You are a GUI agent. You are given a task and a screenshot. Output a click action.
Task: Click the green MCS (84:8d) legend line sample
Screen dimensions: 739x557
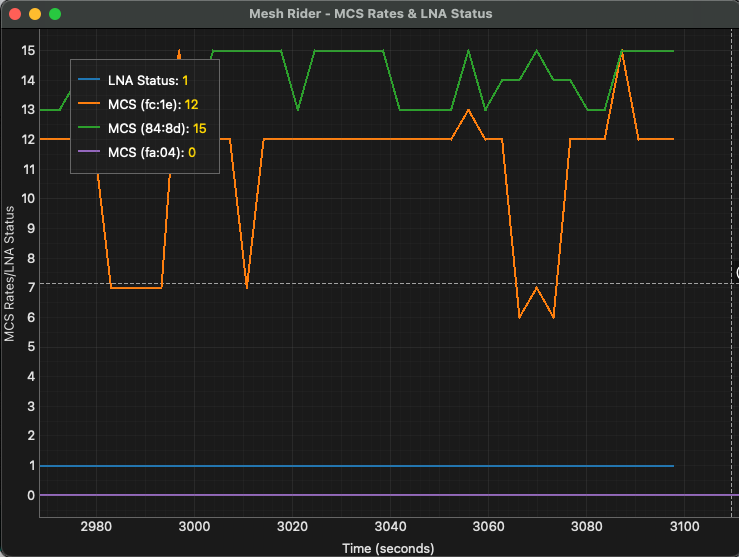tap(89, 128)
